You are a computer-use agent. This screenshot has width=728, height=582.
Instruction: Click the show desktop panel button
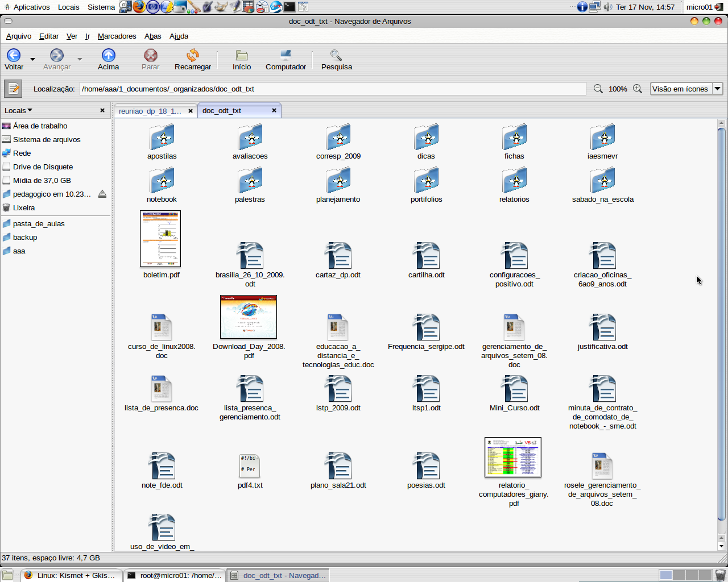pos(7,575)
